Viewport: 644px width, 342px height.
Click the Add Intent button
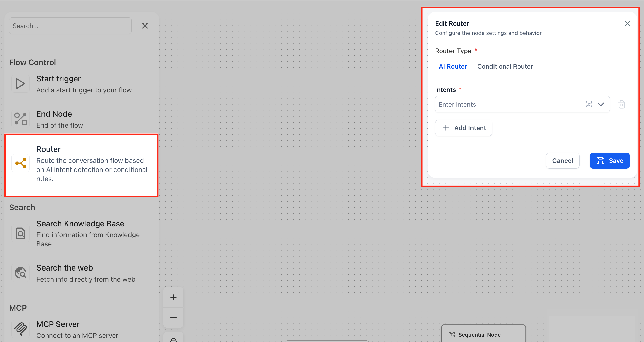point(464,128)
